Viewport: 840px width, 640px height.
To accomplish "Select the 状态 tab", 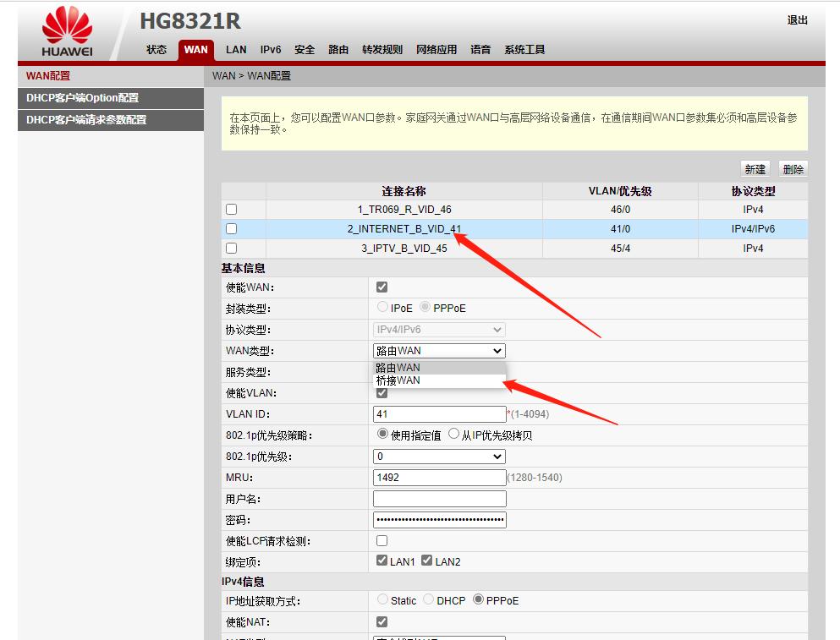I will pyautogui.click(x=156, y=49).
